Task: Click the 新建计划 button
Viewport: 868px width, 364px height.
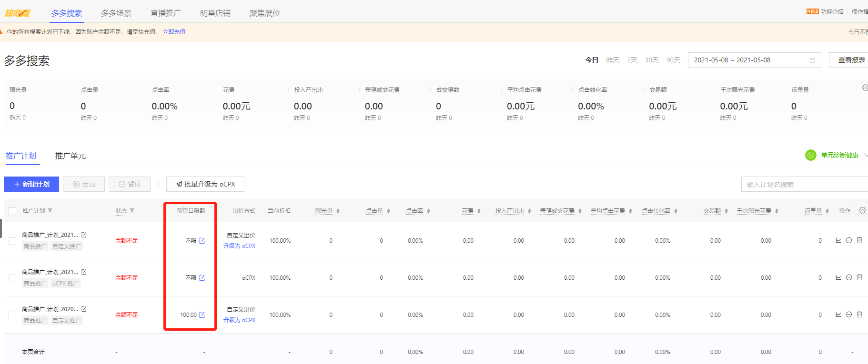Action: point(31,184)
